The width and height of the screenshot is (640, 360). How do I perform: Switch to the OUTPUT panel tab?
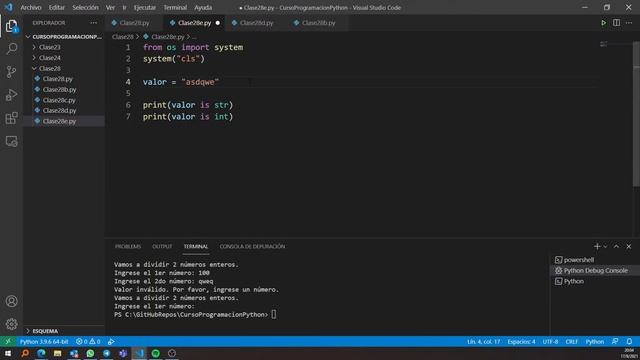[x=162, y=247]
